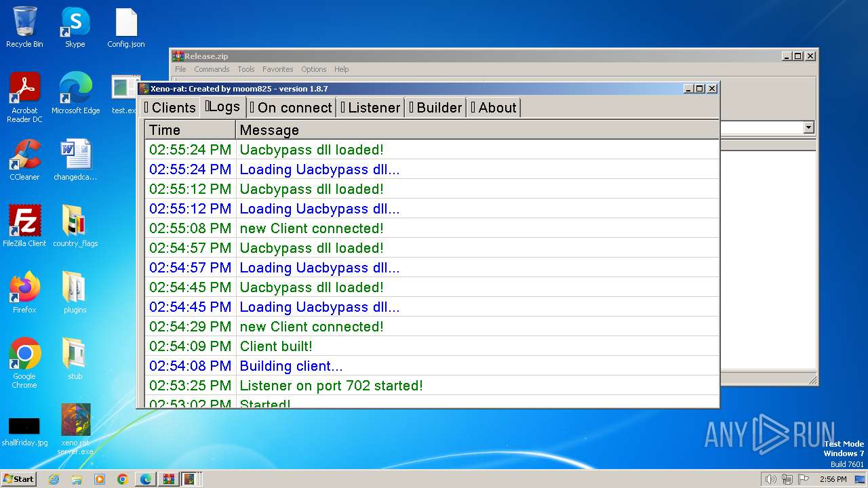Launch Microsoft Edge desktop shortcut
This screenshot has height=488, width=868.
tap(75, 94)
